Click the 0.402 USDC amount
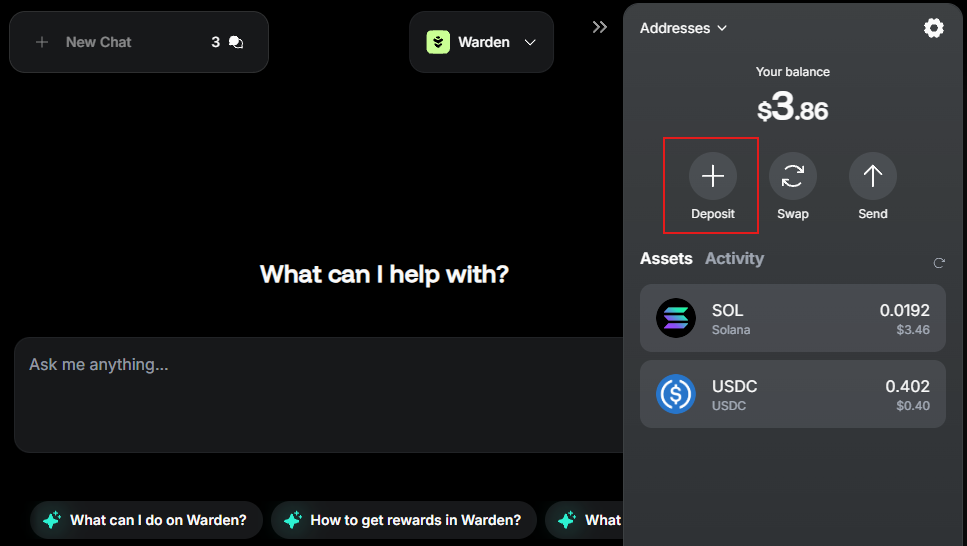 pos(907,386)
